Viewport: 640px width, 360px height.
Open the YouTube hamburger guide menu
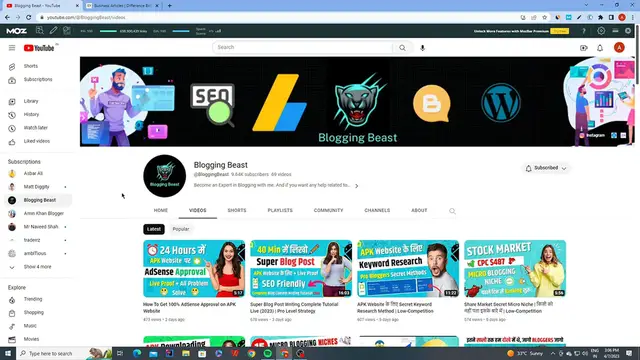[x=12, y=48]
